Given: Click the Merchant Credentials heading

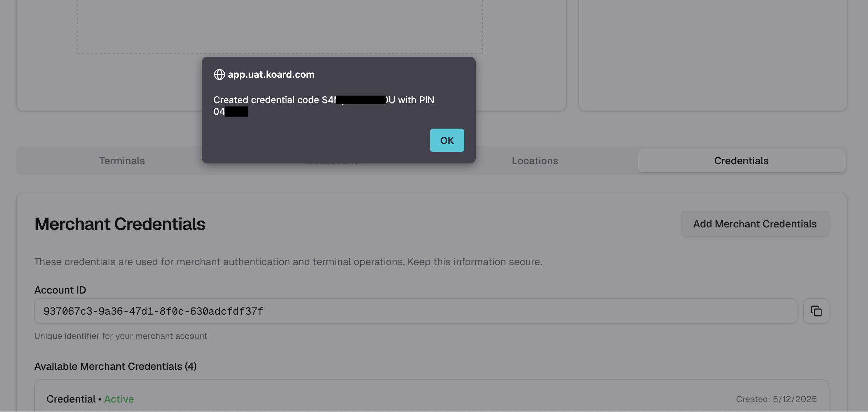Looking at the screenshot, I should pos(120,224).
